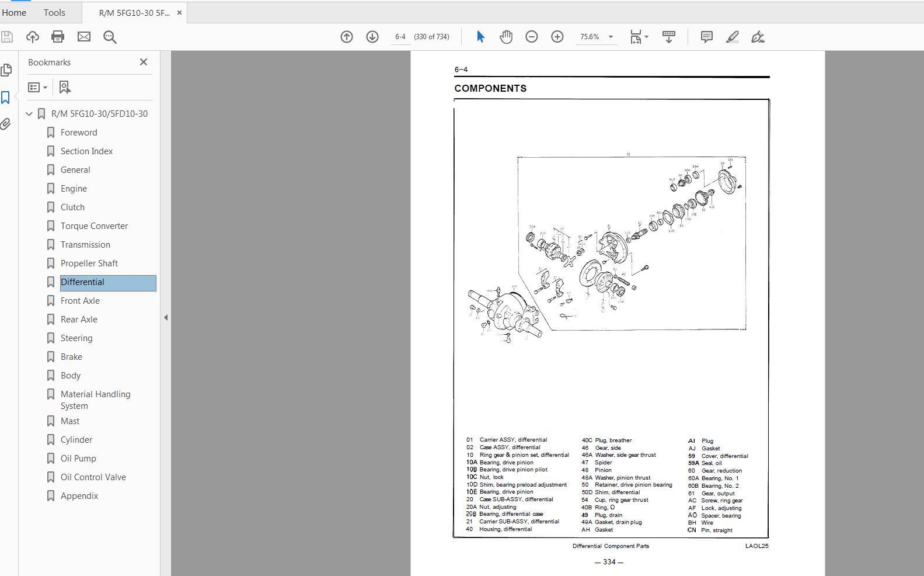Collapse R/M 5FG10-30/5FD10-30 bookmark tree

click(29, 114)
